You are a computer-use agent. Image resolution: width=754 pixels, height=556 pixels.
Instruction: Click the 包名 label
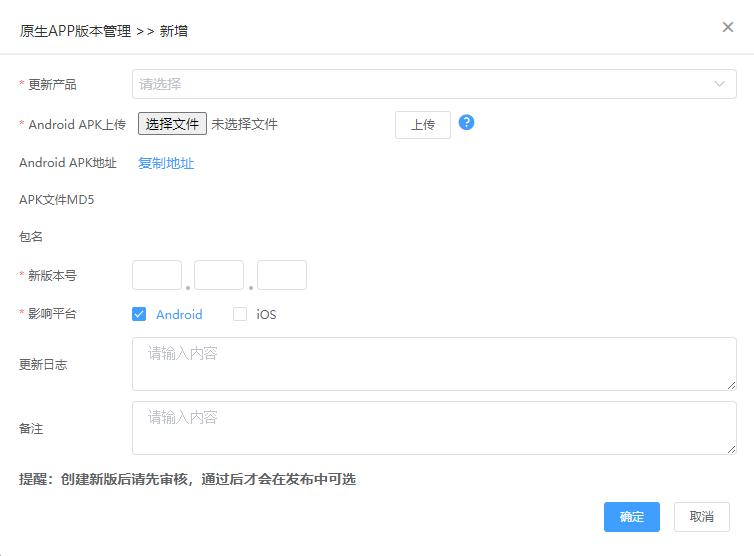(x=31, y=237)
